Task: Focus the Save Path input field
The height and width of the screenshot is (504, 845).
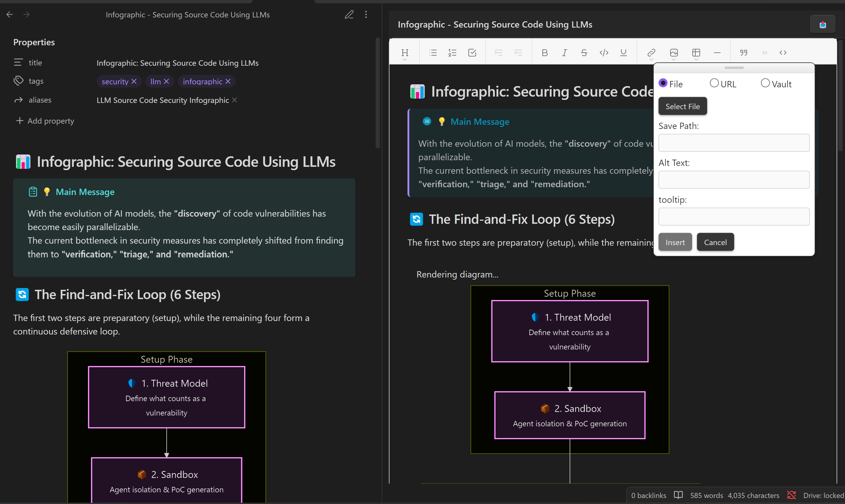Action: pos(734,142)
